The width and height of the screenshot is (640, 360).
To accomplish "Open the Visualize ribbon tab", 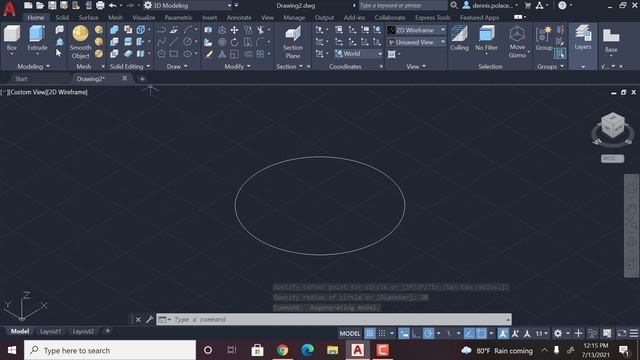I will coord(144,18).
